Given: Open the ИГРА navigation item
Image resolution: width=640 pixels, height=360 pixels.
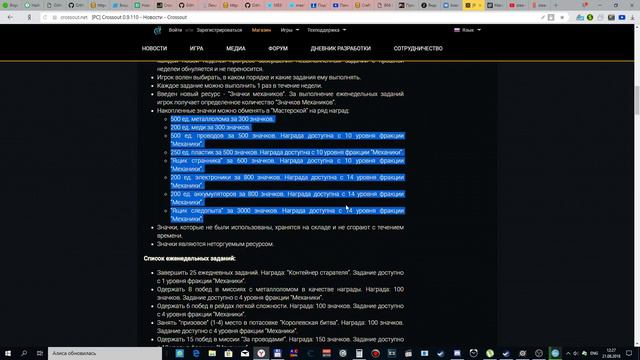Looking at the screenshot, I should pyautogui.click(x=196, y=48).
